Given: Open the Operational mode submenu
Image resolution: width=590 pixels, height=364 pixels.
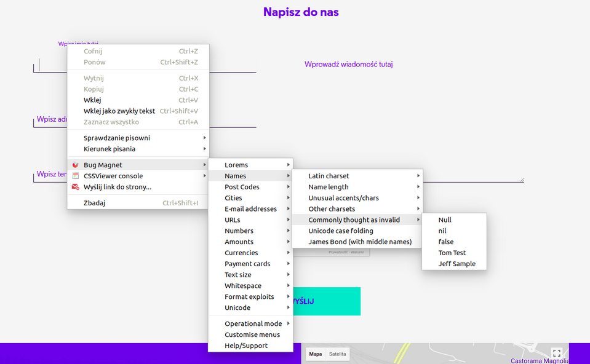Looking at the screenshot, I should [x=250, y=323].
